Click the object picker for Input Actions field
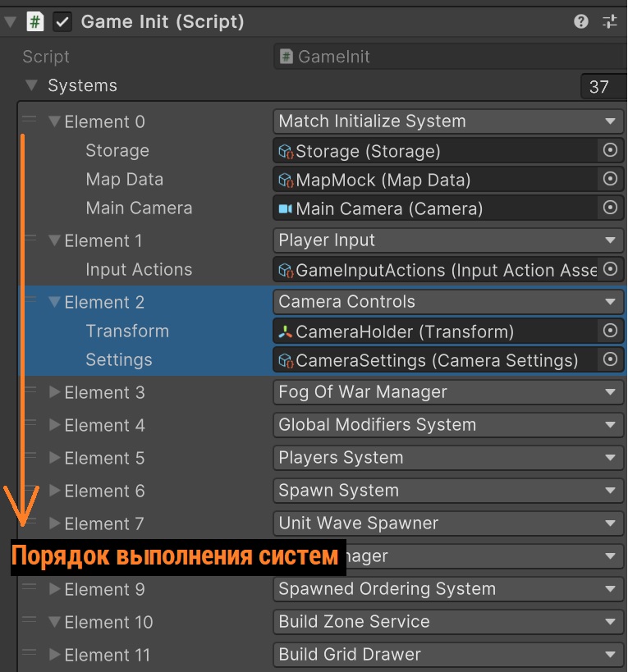 (610, 269)
